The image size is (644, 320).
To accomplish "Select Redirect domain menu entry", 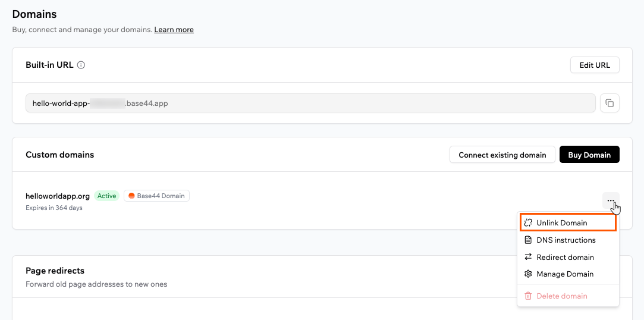I will 568,257.
